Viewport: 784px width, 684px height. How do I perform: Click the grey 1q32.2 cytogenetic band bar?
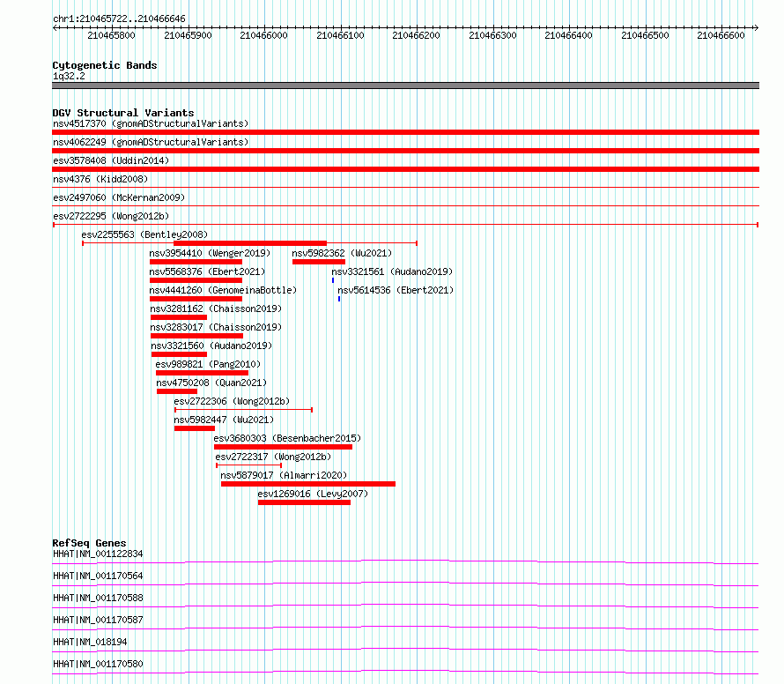(405, 85)
